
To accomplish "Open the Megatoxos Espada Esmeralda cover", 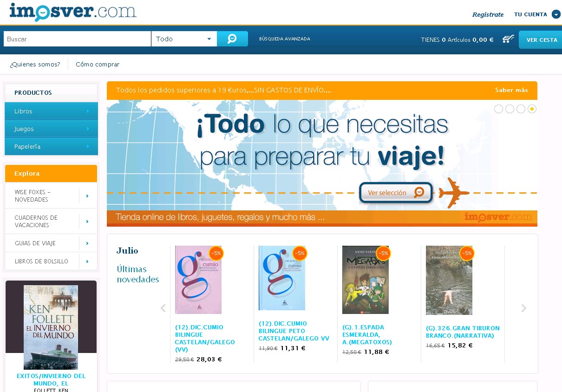I will (x=366, y=280).
